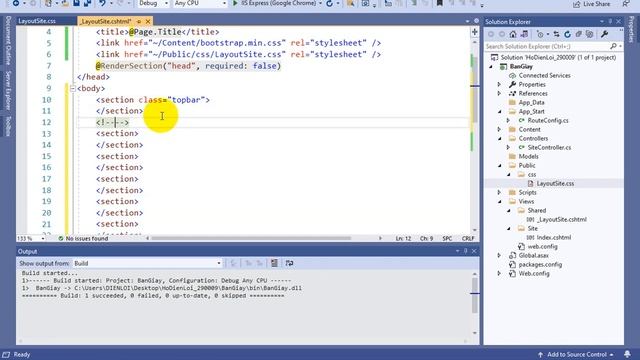
Task: Click the feedback icon beside Live Share
Action: tap(626, 4)
